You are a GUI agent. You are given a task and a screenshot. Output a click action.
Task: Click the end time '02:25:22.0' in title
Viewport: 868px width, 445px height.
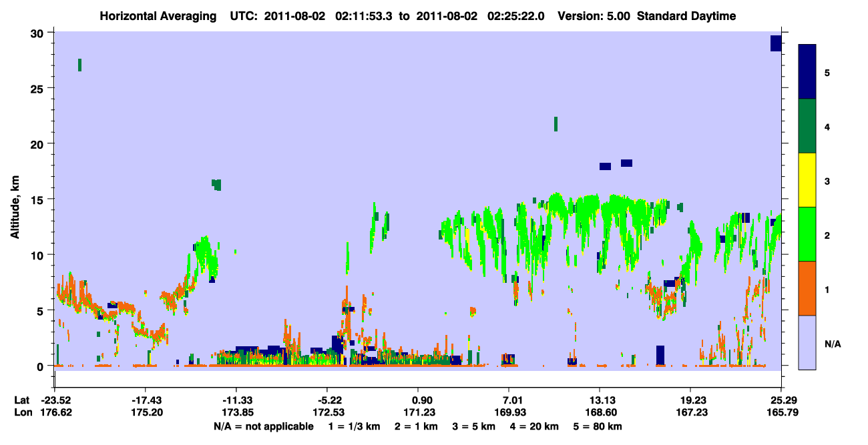[x=515, y=16]
